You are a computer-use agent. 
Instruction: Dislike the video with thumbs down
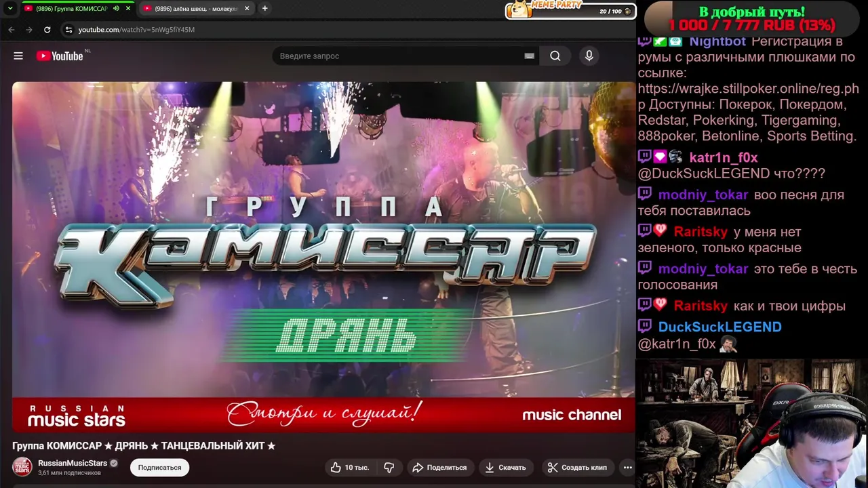389,468
